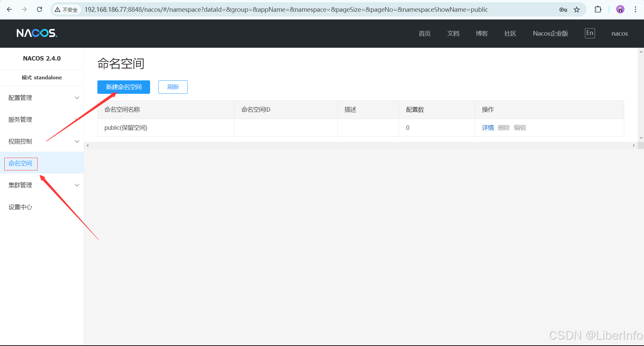This screenshot has width=644, height=346.
Task: Click the chevron next to 集群管理
Action: (77, 185)
